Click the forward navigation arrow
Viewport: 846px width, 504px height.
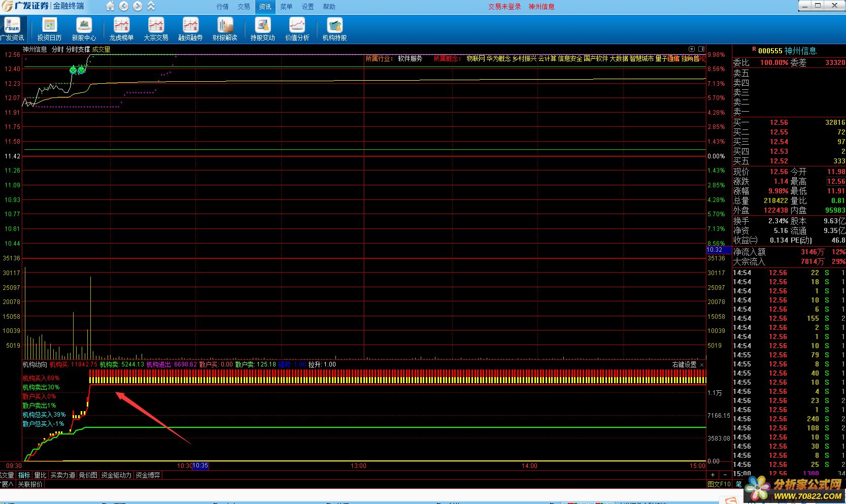click(x=138, y=6)
